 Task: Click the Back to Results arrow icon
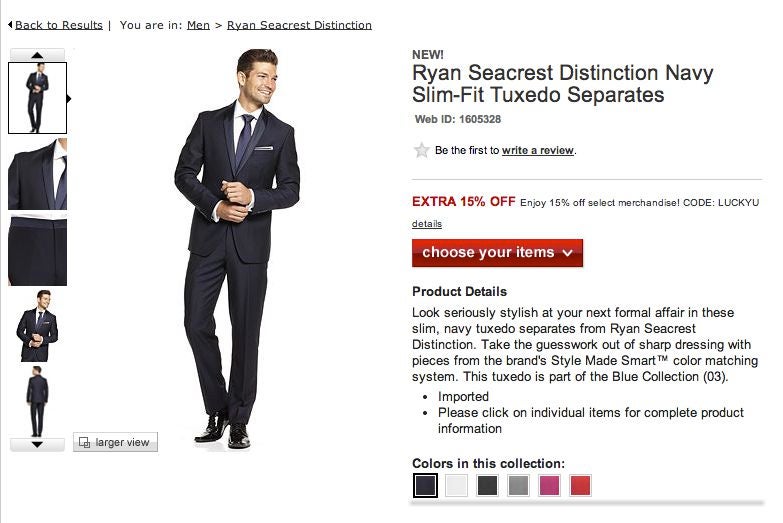pos(10,24)
